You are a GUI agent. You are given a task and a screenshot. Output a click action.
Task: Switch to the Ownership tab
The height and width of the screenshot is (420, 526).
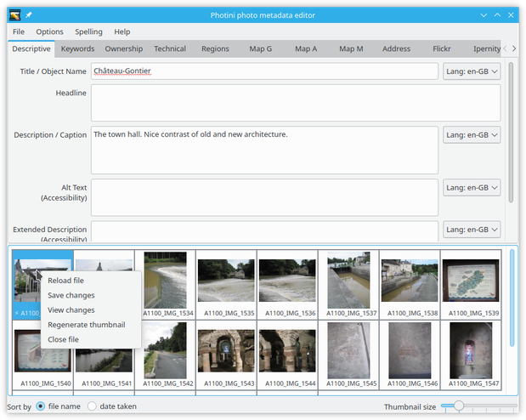[124, 48]
